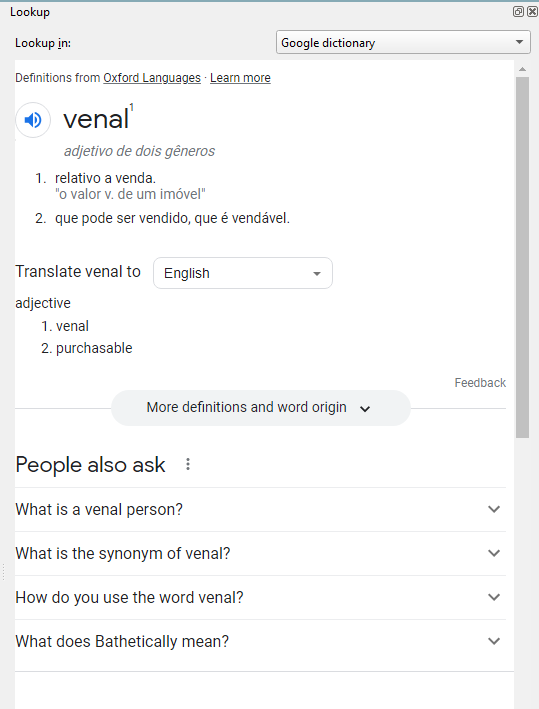Open the Oxford Languages link
The image size is (539, 709).
point(152,78)
